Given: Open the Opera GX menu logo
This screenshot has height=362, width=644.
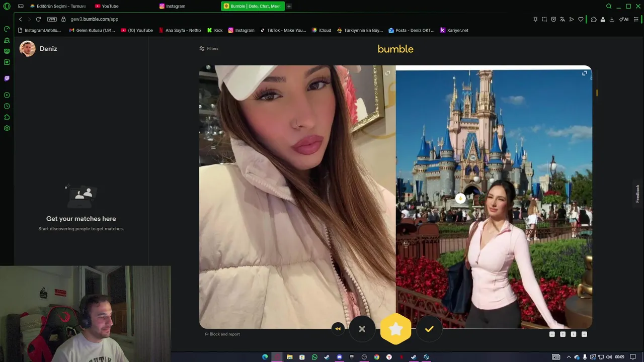Looking at the screenshot, I should (x=7, y=6).
